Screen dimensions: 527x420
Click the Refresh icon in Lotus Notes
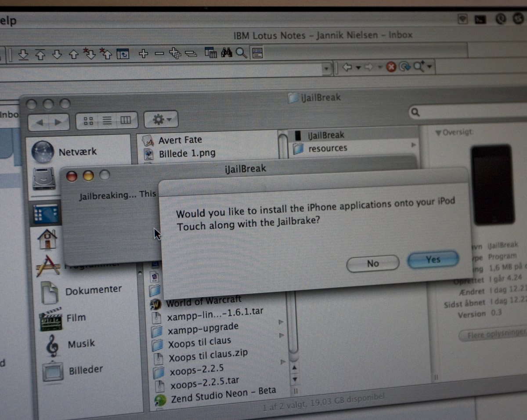405,67
